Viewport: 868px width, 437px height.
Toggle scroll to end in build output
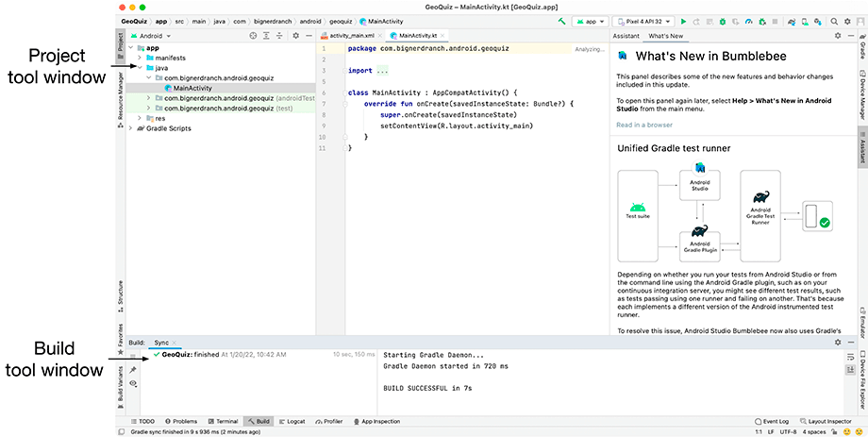click(x=850, y=369)
